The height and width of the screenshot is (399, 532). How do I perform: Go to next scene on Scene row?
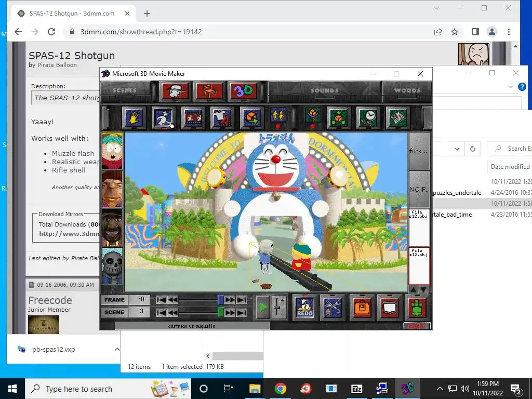click(x=230, y=312)
